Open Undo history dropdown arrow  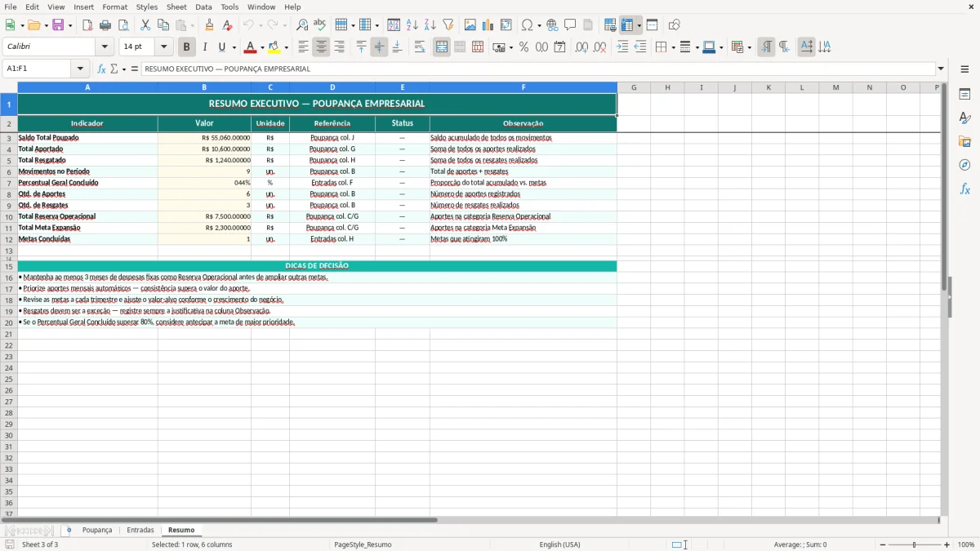tap(261, 26)
